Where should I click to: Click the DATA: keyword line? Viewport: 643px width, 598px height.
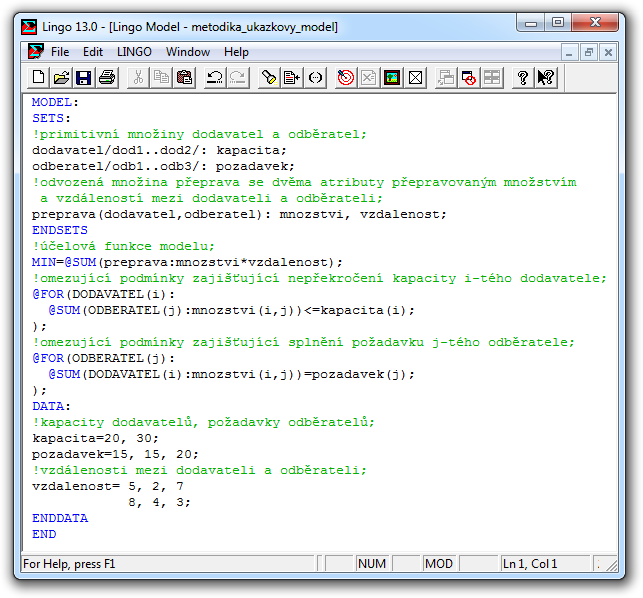51,406
